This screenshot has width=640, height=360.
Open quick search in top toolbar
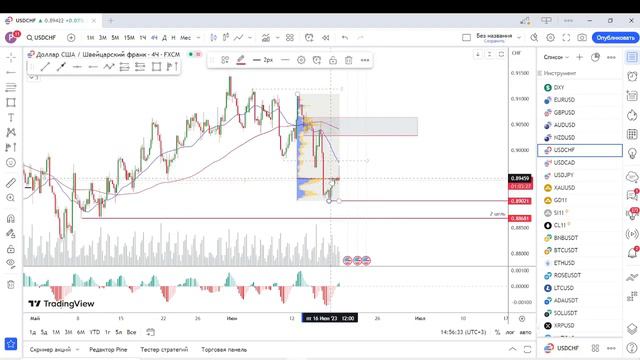(534, 38)
